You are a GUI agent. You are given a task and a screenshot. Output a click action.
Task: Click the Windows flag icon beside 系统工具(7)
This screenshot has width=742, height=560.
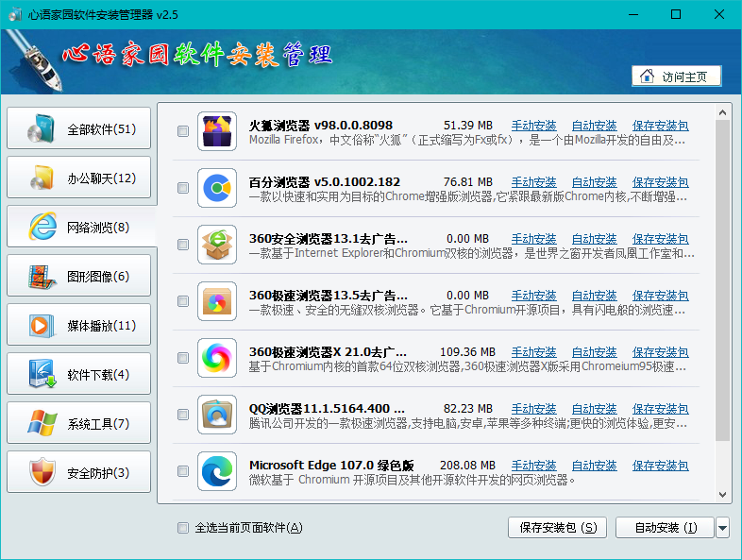pos(42,423)
